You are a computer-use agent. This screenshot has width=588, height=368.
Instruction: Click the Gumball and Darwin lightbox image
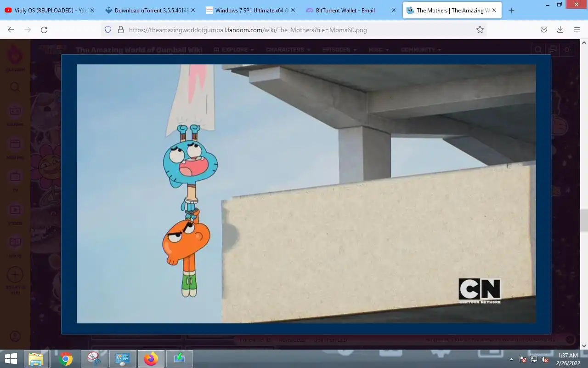coord(306,194)
